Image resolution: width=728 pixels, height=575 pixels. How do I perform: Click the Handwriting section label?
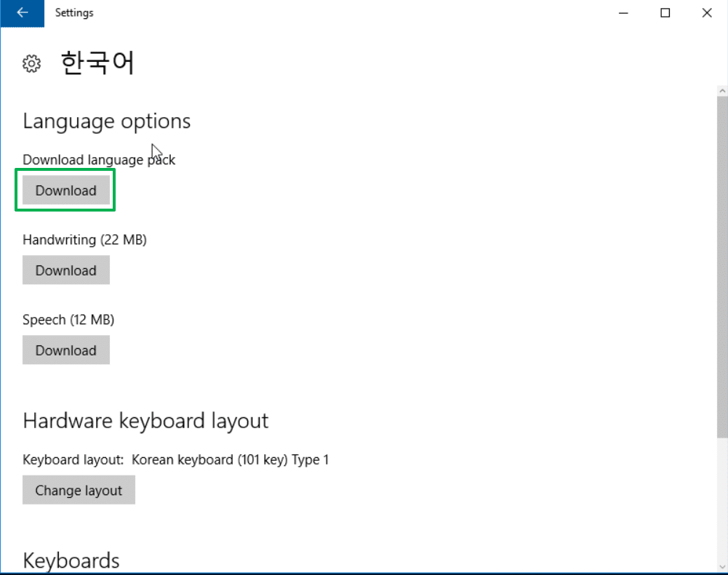[x=84, y=239]
